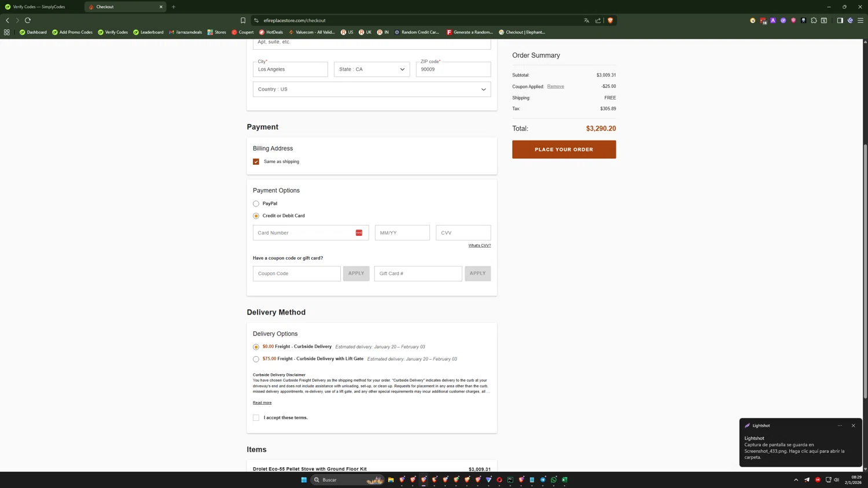Open the purple A extension icon
868x488 pixels.
pos(773,20)
